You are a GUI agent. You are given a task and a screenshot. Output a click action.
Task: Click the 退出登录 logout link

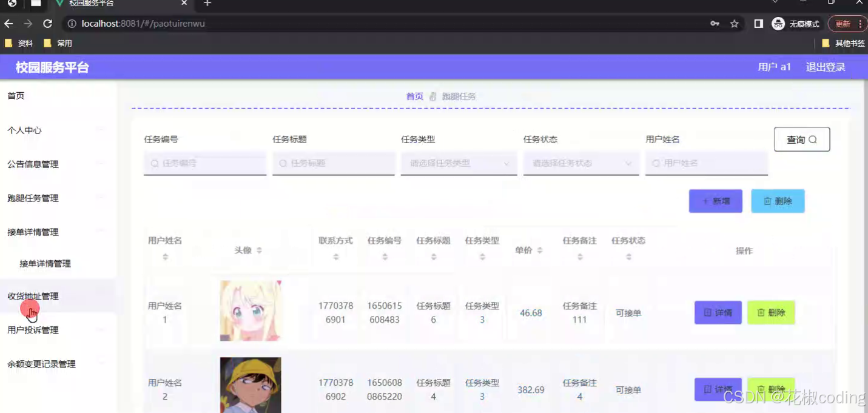pos(825,67)
